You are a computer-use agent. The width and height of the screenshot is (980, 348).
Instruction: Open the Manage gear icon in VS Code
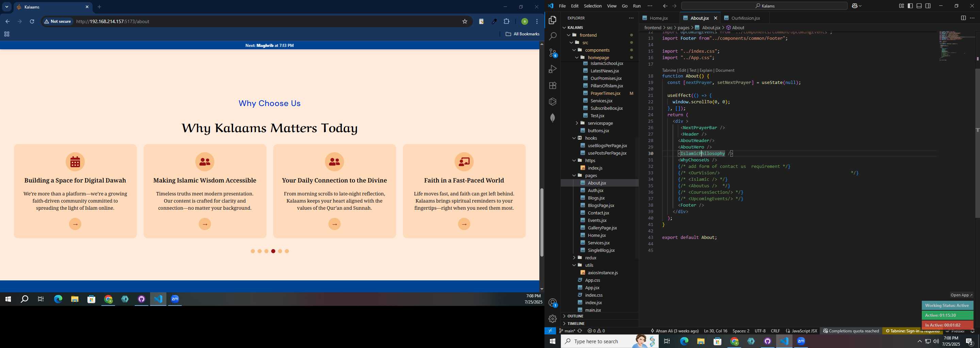click(x=552, y=319)
